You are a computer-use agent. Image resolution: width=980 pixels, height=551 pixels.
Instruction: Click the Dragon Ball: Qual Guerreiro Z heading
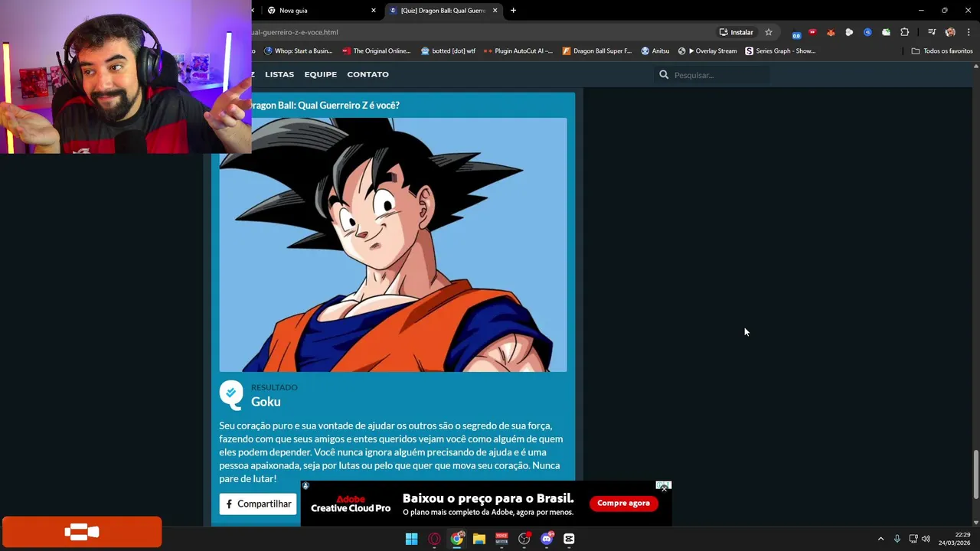click(x=325, y=105)
